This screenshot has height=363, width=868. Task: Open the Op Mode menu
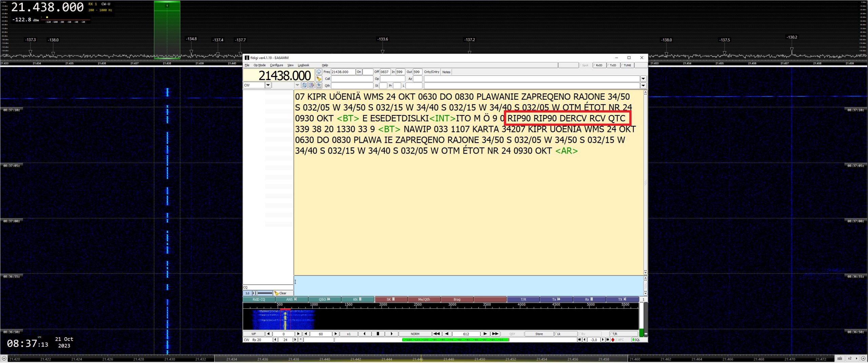tap(259, 65)
